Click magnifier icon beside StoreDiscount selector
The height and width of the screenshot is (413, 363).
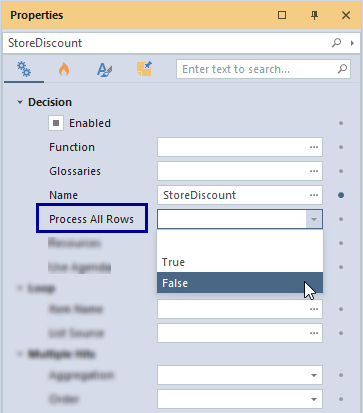coord(336,43)
